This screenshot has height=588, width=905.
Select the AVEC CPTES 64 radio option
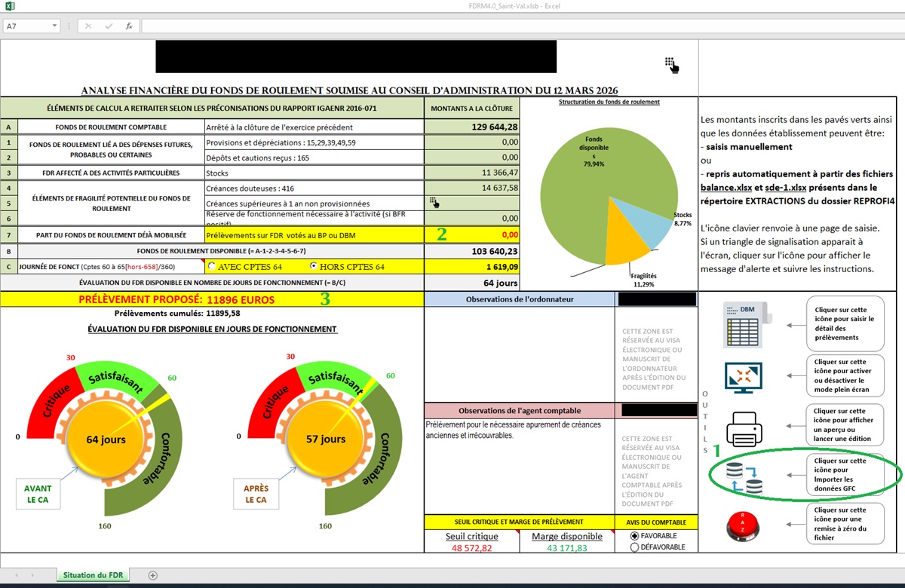click(x=211, y=266)
